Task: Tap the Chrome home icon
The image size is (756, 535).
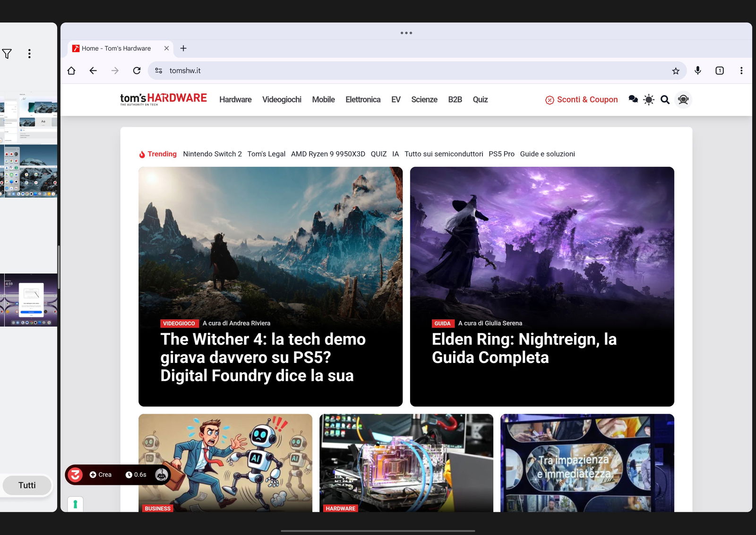Action: coord(71,70)
